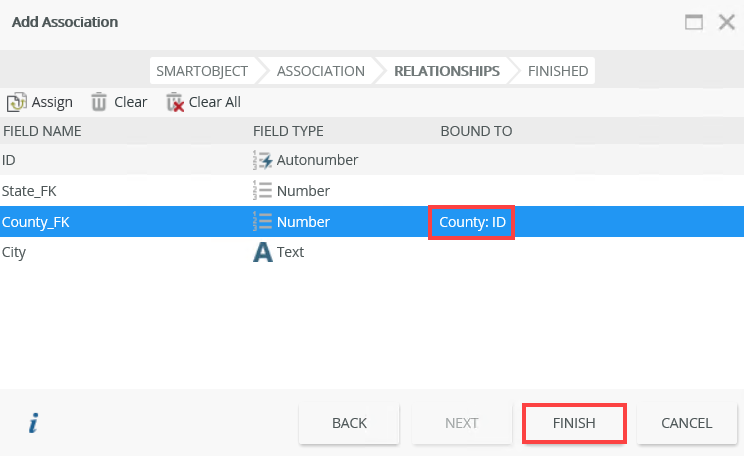Click the Text type icon in City row

(x=263, y=253)
